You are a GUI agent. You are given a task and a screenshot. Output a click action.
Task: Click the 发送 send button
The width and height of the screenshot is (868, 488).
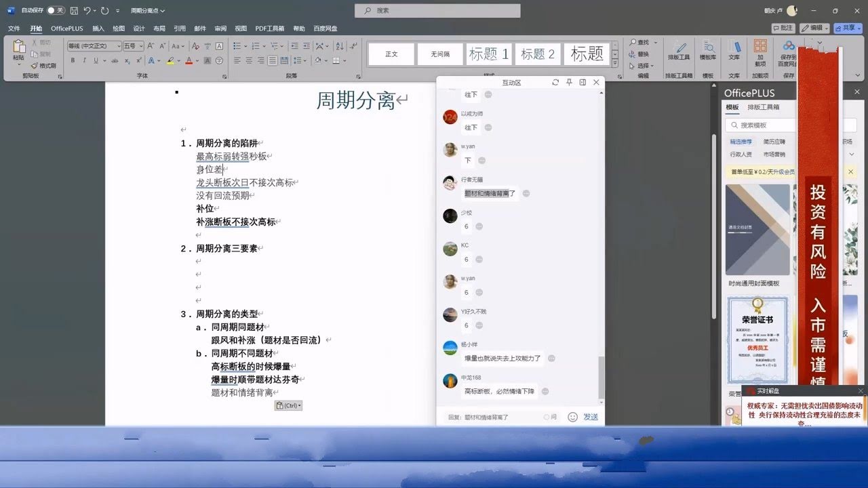(591, 417)
